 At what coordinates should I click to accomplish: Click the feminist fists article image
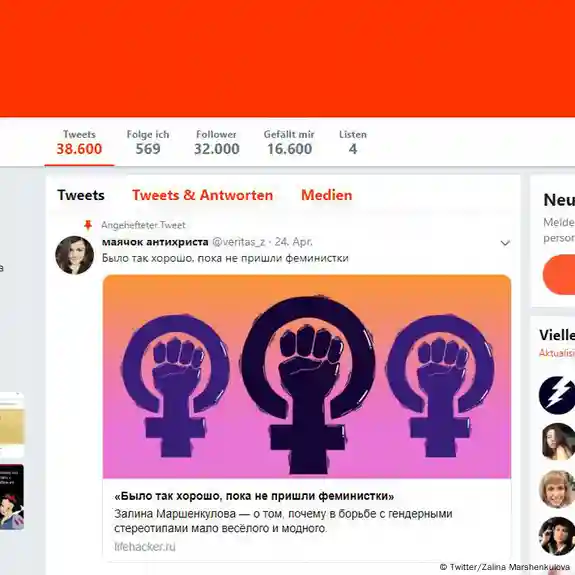tap(307, 377)
